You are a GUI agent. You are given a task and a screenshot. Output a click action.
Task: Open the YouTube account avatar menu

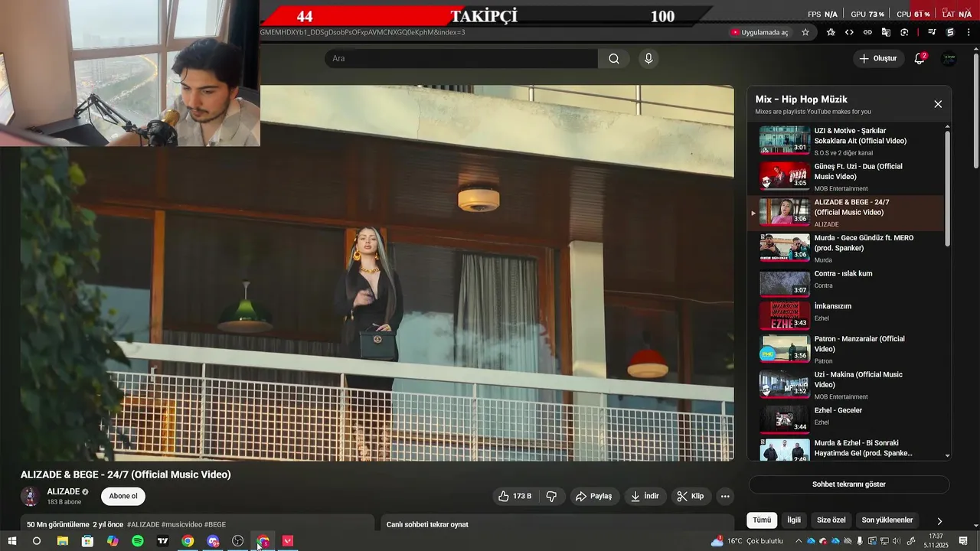(x=949, y=58)
